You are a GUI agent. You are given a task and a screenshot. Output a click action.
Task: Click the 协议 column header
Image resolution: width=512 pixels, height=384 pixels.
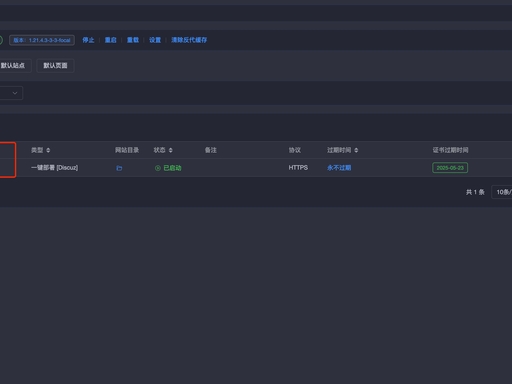pos(295,150)
